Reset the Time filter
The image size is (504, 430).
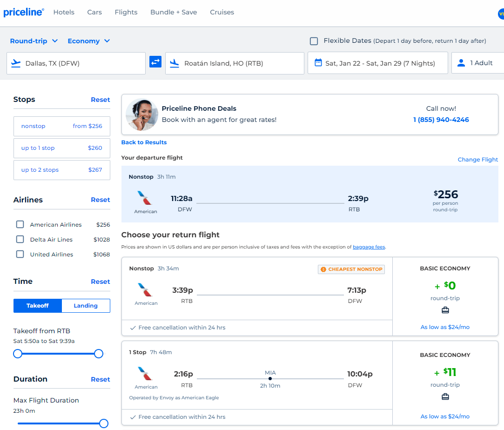[x=100, y=282]
